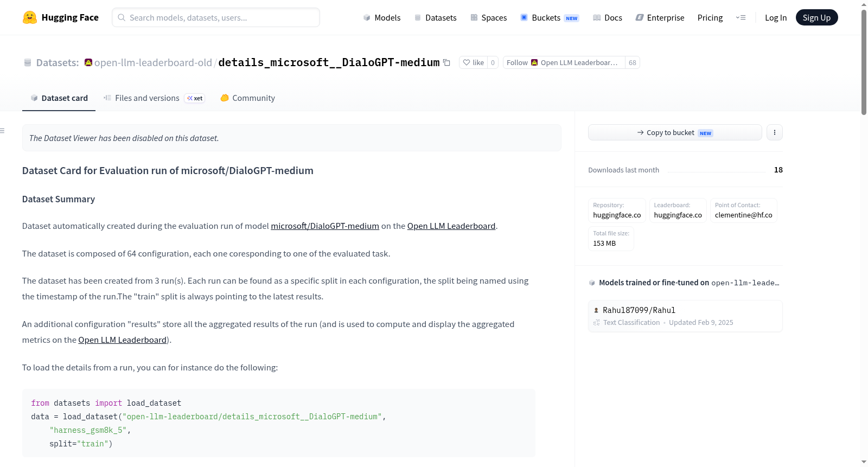
Task: Open the Models page from top navigation
Action: tap(382, 17)
